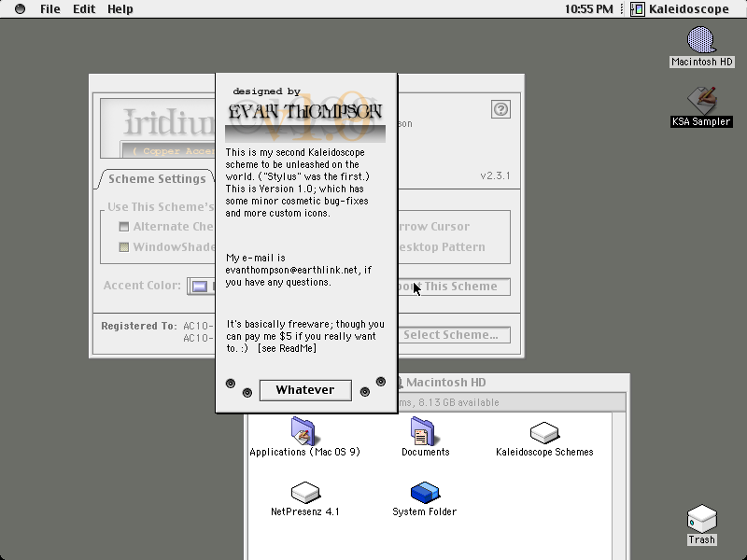747x560 pixels.
Task: Click the menu bar clock
Action: [589, 9]
